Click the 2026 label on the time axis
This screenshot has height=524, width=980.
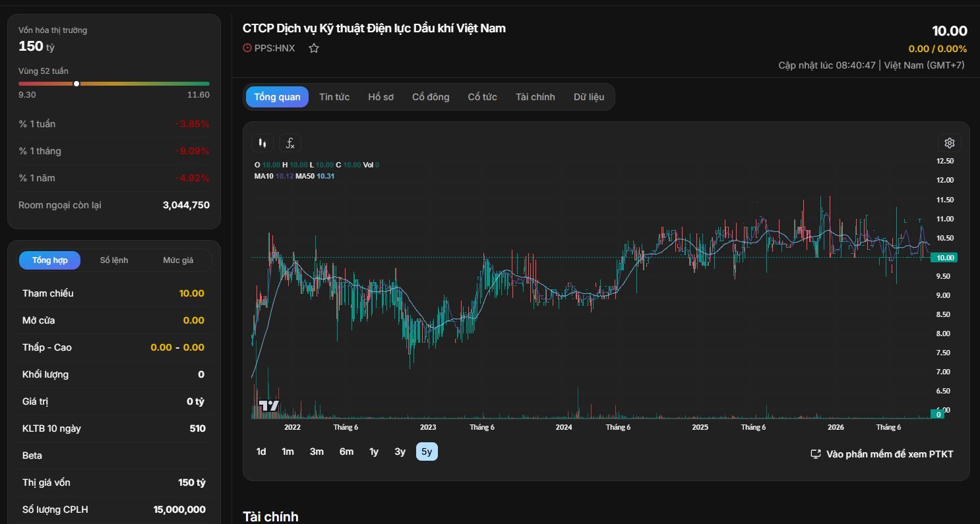pos(836,427)
